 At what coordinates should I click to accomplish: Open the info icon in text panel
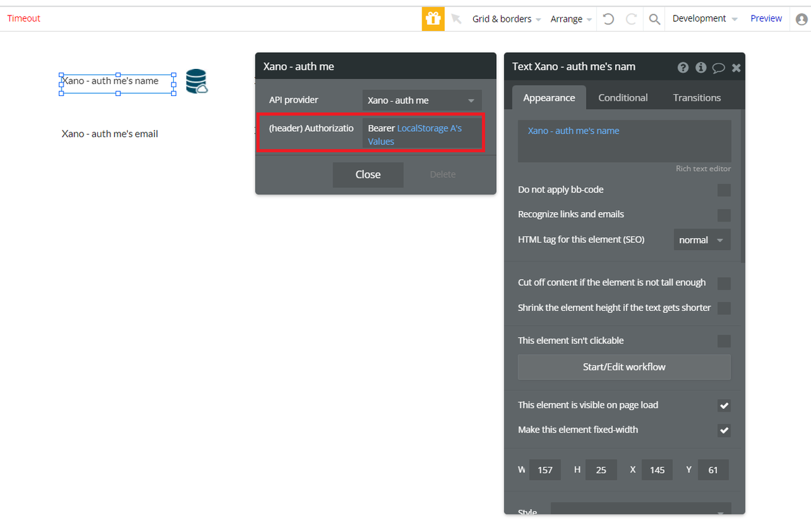click(701, 67)
